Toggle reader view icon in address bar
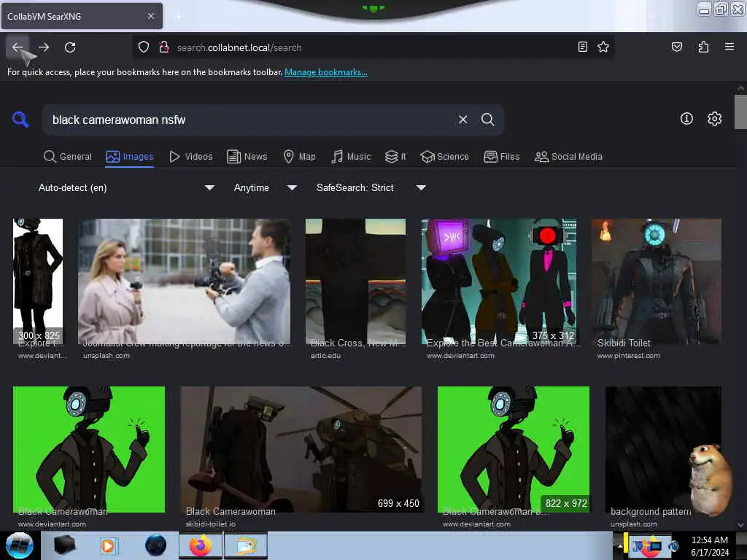 [x=582, y=47]
